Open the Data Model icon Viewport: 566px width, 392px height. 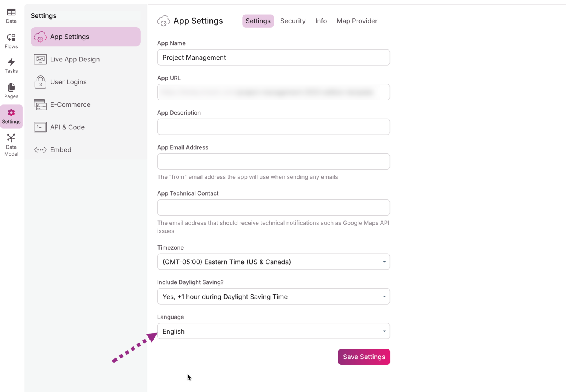coord(11,138)
